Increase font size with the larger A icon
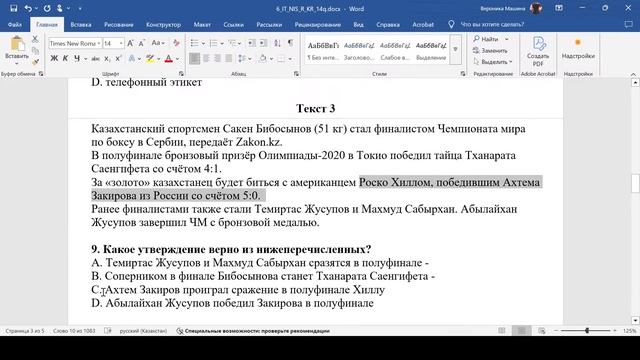The image size is (640, 360). click(x=130, y=43)
